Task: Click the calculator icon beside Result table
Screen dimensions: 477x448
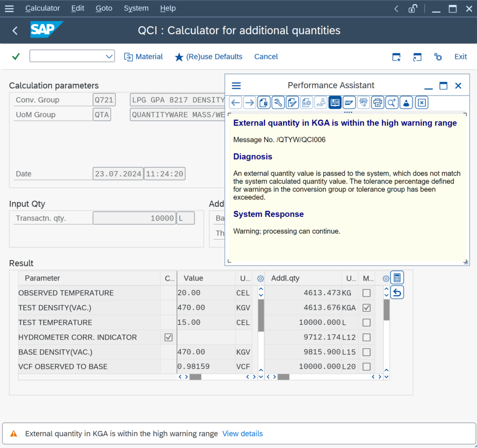Action: (x=397, y=277)
